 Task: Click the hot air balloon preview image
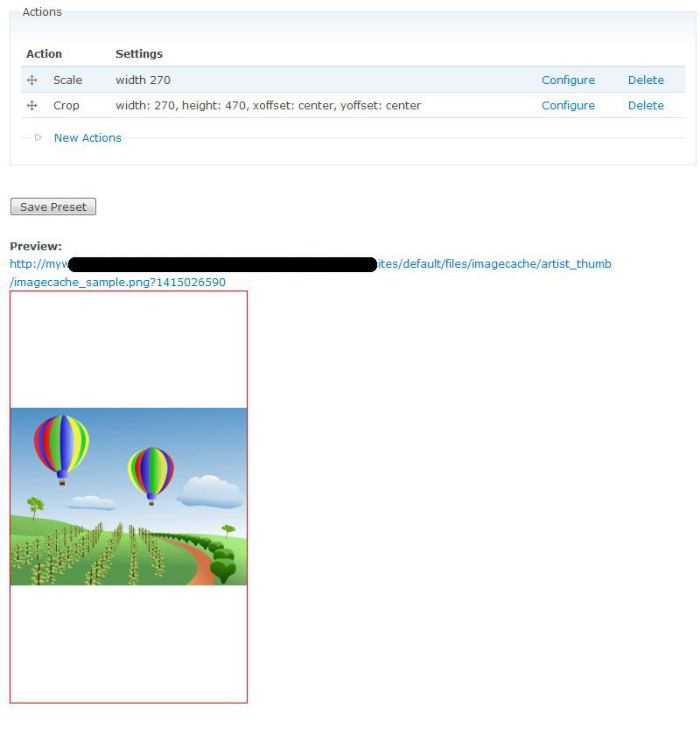pos(128,496)
